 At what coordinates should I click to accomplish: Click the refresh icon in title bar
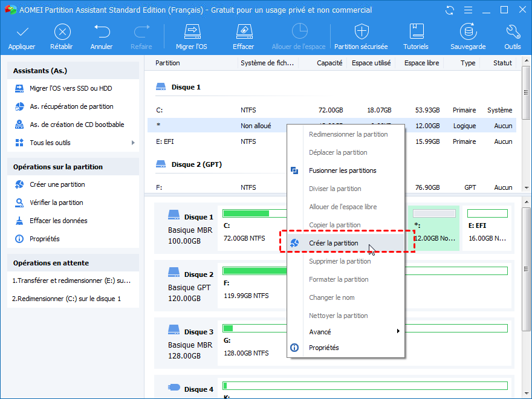click(450, 10)
